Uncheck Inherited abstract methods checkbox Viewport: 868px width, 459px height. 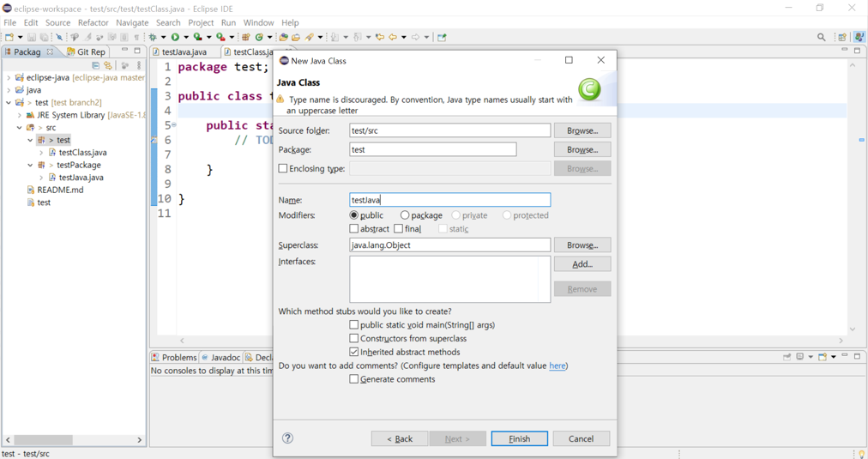[x=353, y=352]
